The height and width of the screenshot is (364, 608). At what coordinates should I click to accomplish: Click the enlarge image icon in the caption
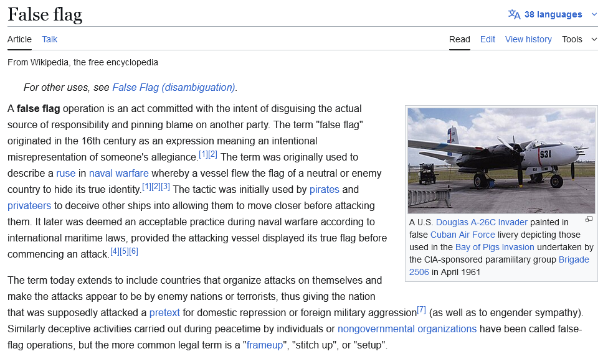(589, 219)
